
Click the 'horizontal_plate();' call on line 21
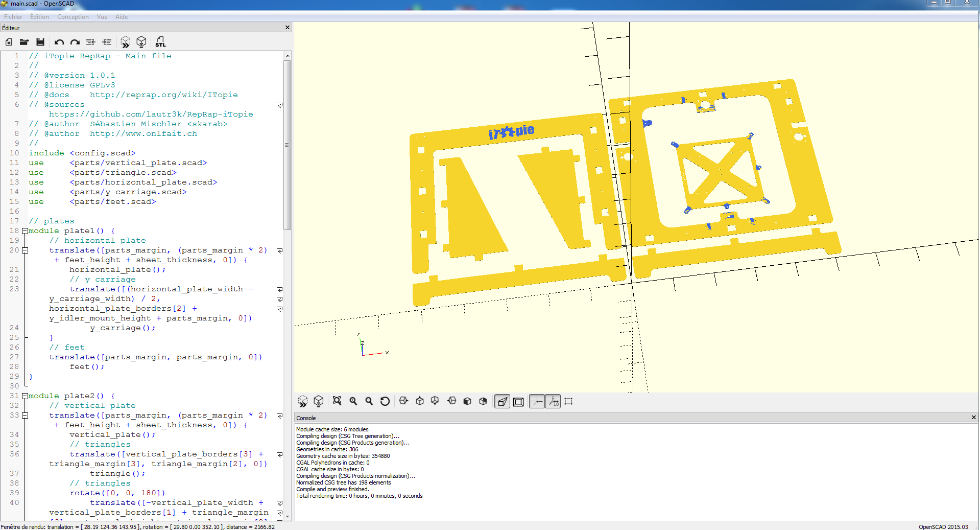click(x=118, y=270)
